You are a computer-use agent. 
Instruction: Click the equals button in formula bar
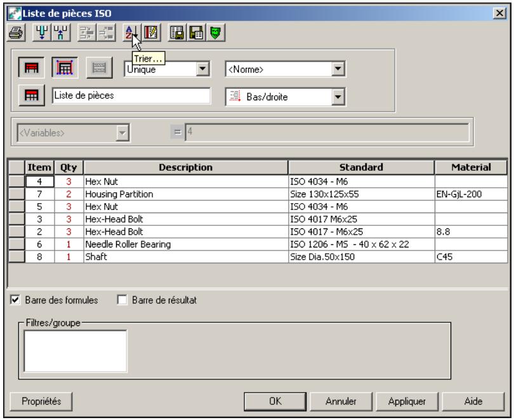point(177,133)
